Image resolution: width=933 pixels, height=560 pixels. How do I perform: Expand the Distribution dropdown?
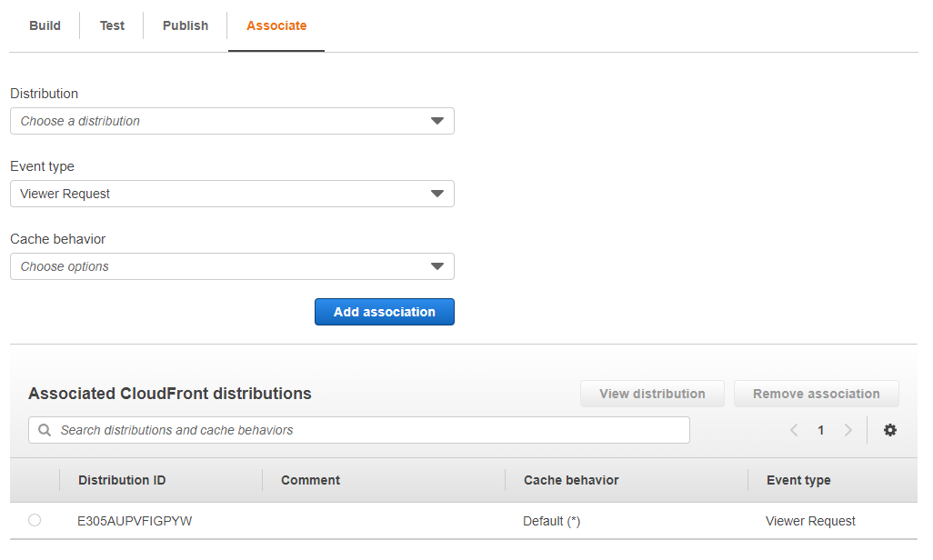(232, 121)
